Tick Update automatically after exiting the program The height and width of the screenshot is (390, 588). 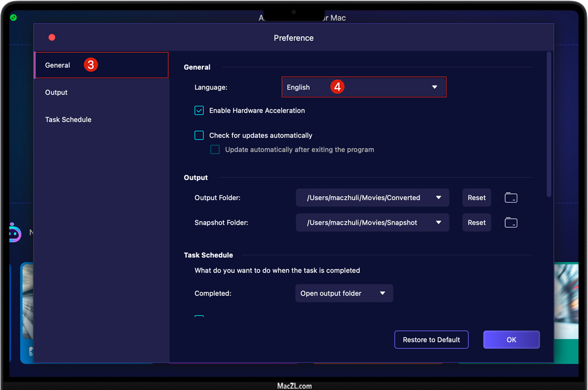point(215,150)
